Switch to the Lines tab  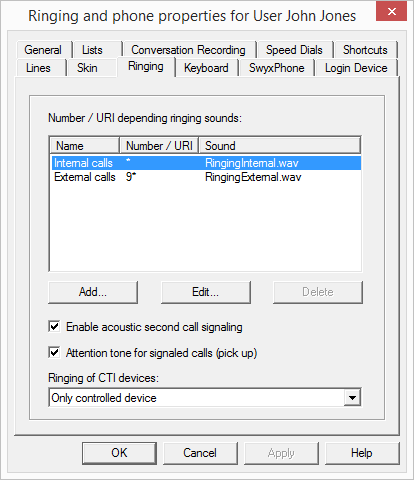pos(38,68)
